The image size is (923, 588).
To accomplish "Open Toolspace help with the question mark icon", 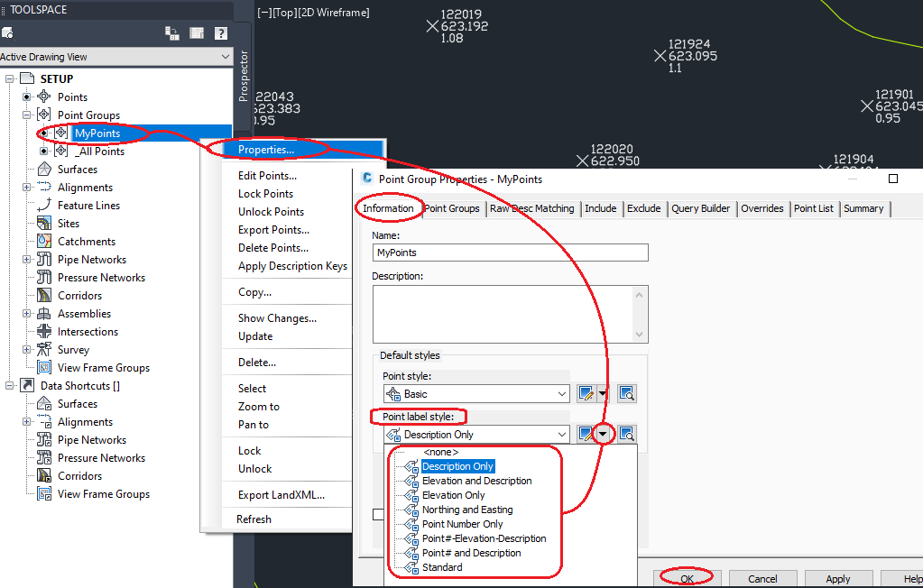I will click(x=219, y=32).
